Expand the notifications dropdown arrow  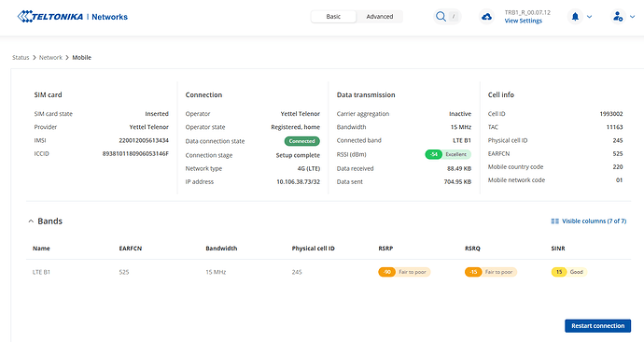point(589,17)
